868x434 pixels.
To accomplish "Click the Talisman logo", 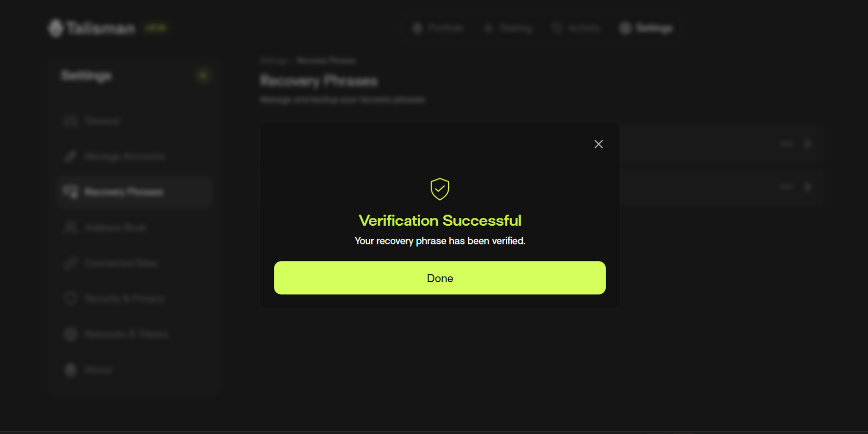I will point(92,28).
